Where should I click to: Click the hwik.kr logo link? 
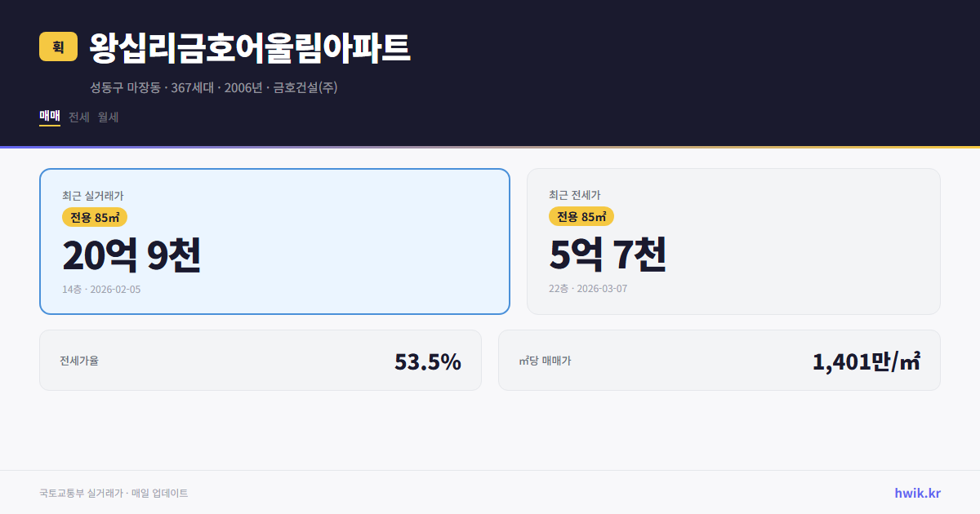coord(916,492)
